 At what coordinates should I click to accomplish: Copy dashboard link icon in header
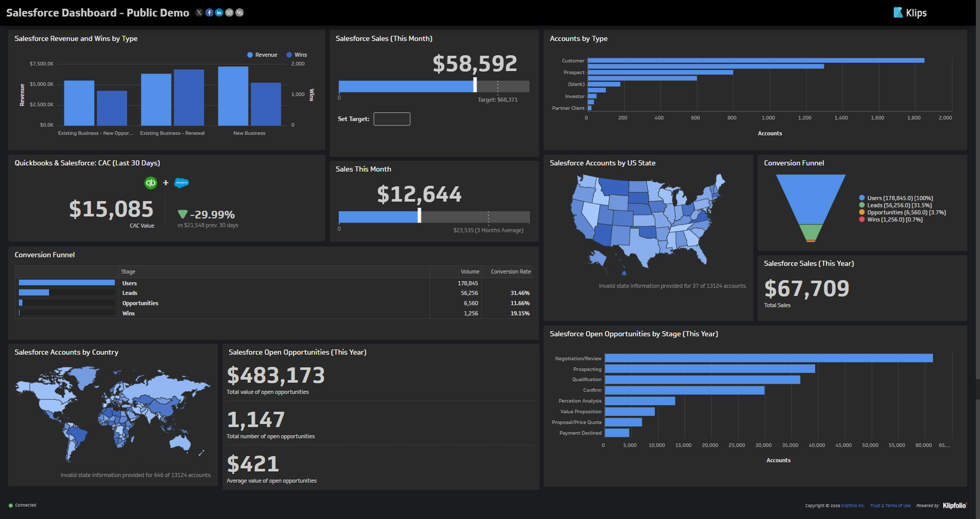(239, 13)
